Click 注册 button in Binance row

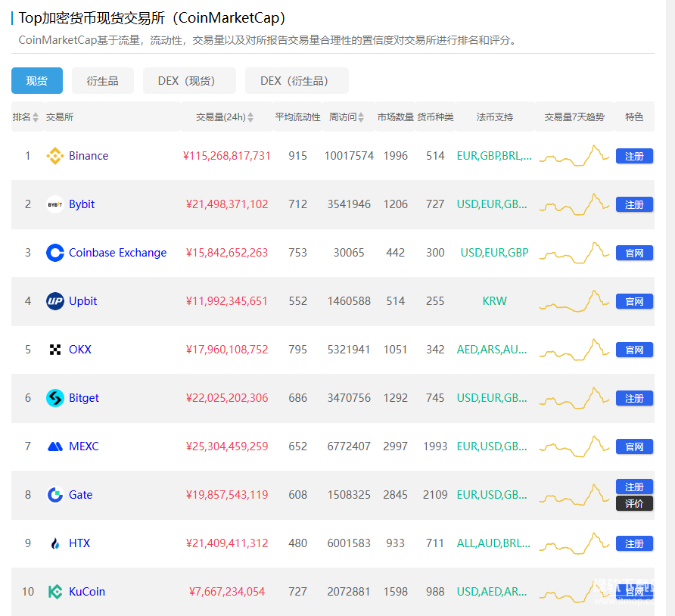(634, 156)
